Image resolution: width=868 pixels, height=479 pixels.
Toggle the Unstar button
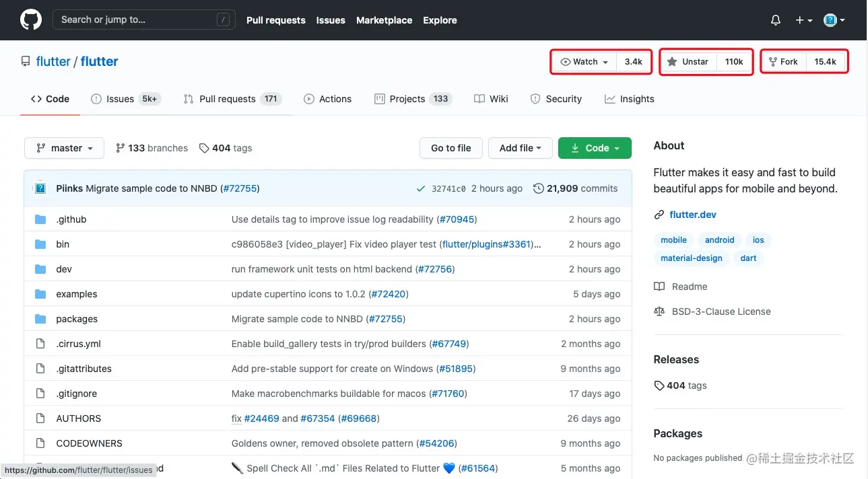[x=688, y=62]
